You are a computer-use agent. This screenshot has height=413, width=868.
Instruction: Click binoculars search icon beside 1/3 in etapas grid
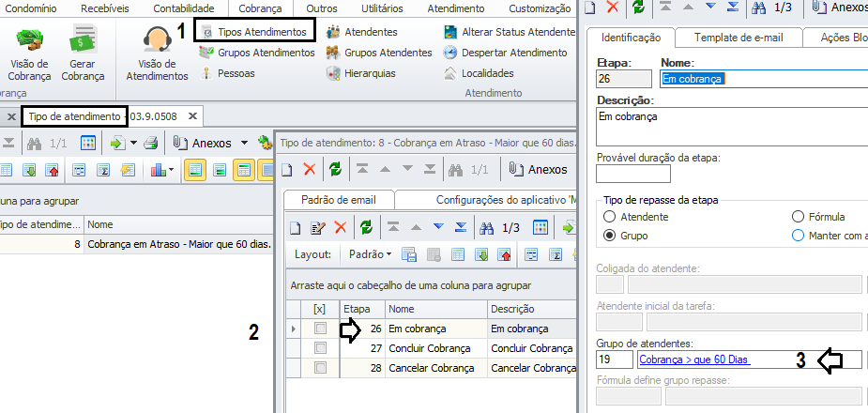tap(487, 227)
